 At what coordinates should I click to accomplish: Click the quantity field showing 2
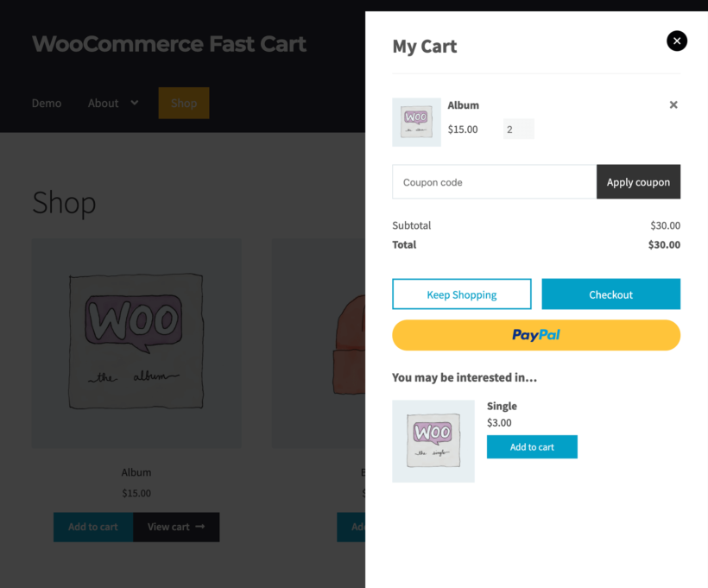click(x=518, y=128)
